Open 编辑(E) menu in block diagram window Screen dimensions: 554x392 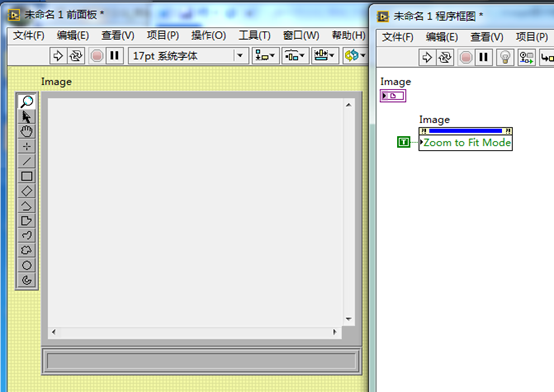[442, 37]
